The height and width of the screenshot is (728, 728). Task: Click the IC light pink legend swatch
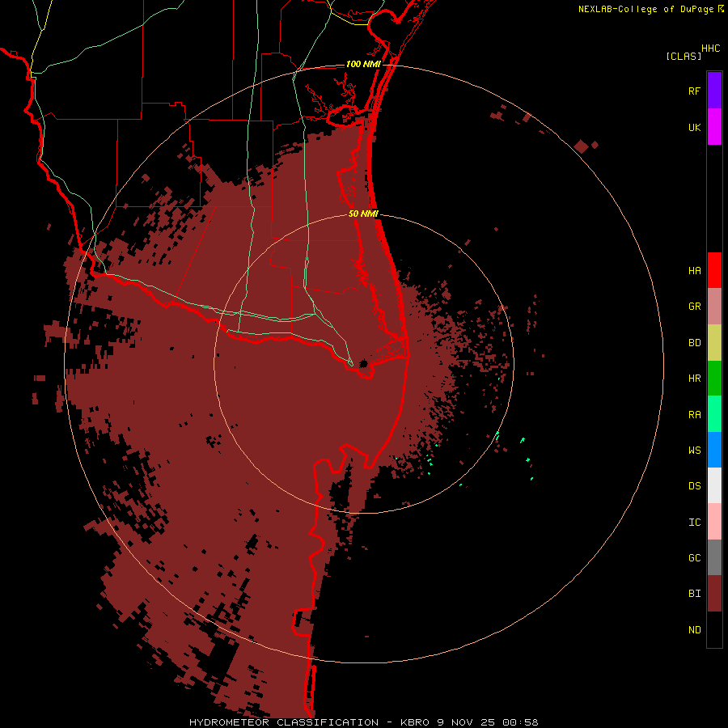pos(714,522)
